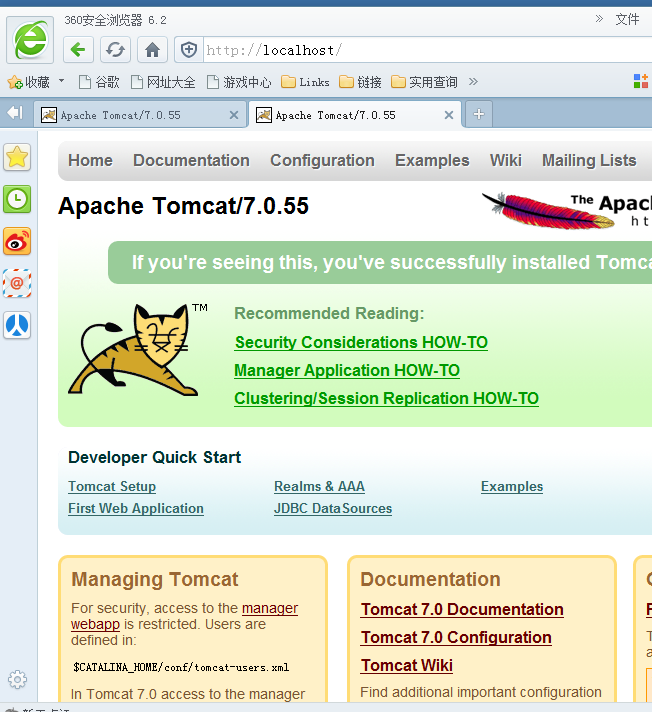Click the Apache Tomcat/7.0.55 heading
This screenshot has width=652, height=712.
click(183, 206)
